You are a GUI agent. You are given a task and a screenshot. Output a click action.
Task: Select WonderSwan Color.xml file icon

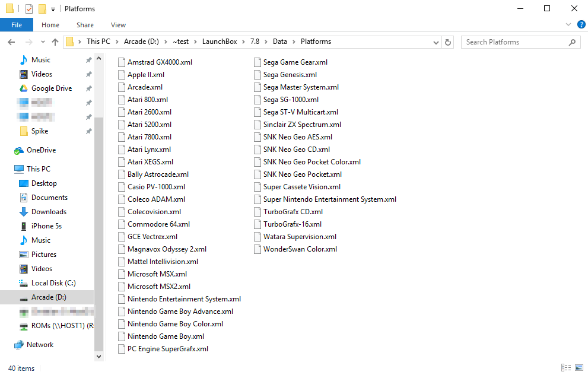tap(258, 249)
